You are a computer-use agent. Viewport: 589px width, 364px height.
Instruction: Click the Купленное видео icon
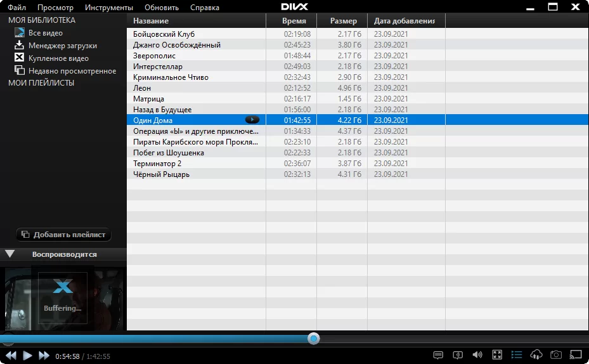pos(19,58)
